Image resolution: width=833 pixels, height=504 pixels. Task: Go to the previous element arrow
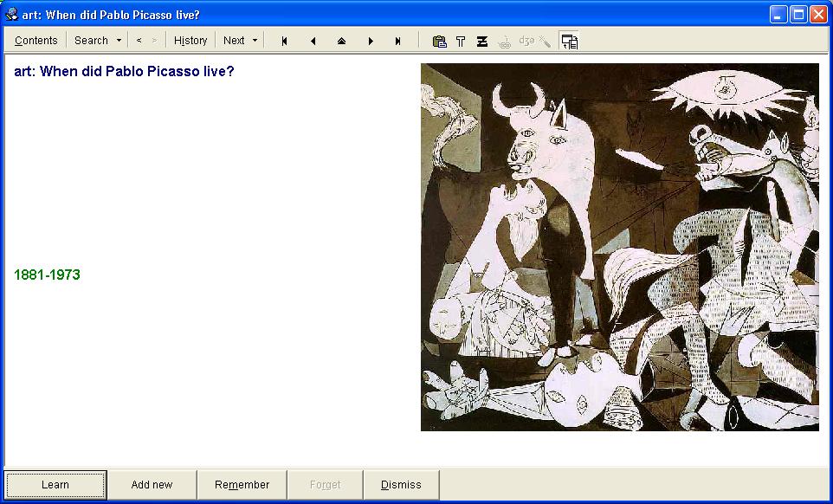tap(313, 41)
